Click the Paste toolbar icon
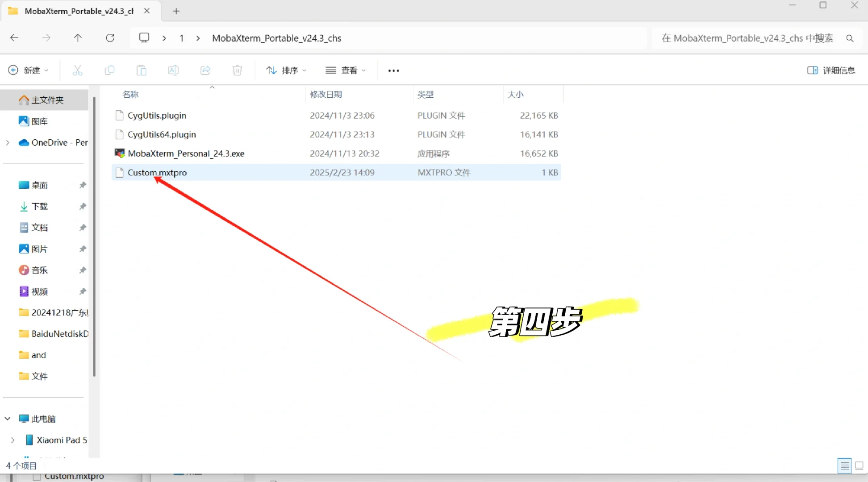The image size is (868, 482). (141, 70)
